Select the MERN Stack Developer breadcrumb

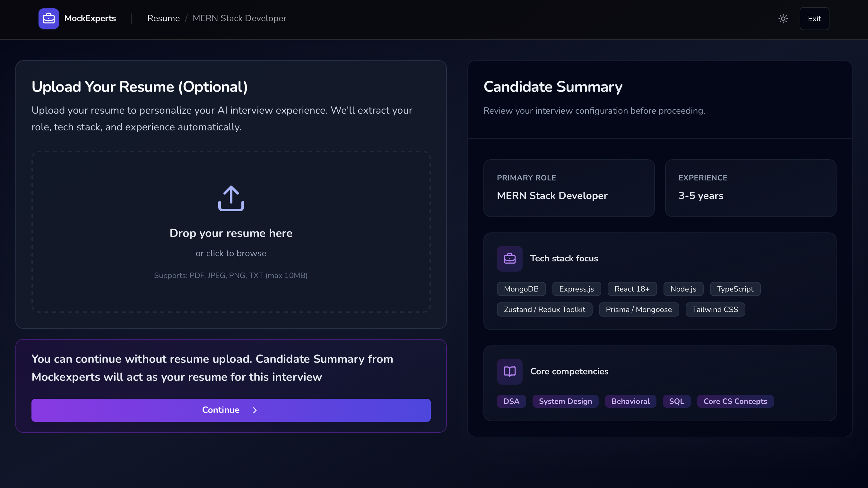[239, 18]
